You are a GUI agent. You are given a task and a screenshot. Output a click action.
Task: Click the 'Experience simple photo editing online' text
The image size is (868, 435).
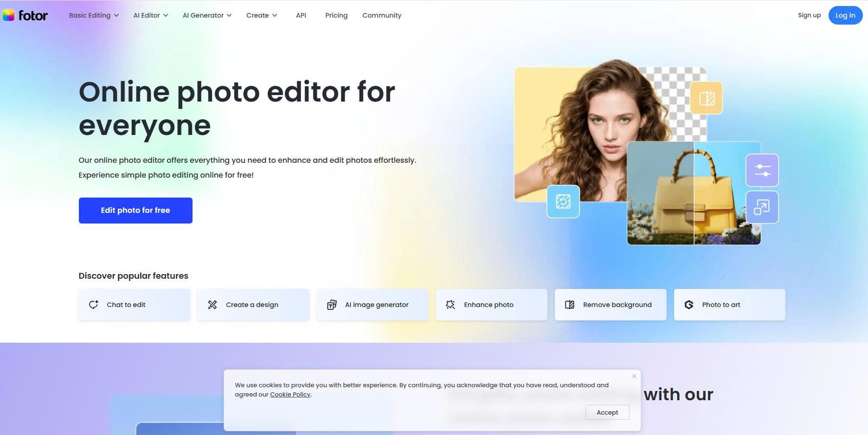[x=166, y=175]
